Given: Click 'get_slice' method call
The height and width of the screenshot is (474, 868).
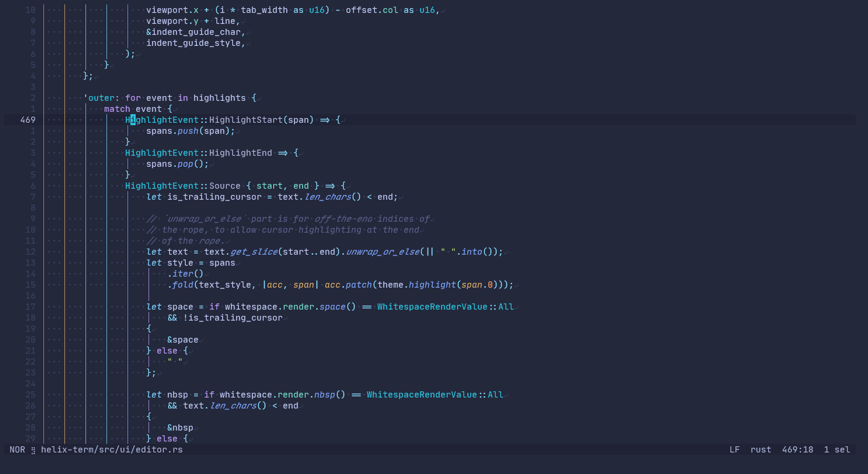Looking at the screenshot, I should click(x=254, y=252).
